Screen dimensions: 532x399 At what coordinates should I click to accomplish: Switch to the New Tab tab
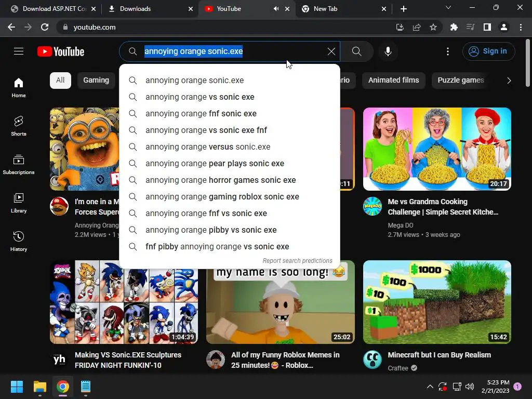click(x=344, y=9)
